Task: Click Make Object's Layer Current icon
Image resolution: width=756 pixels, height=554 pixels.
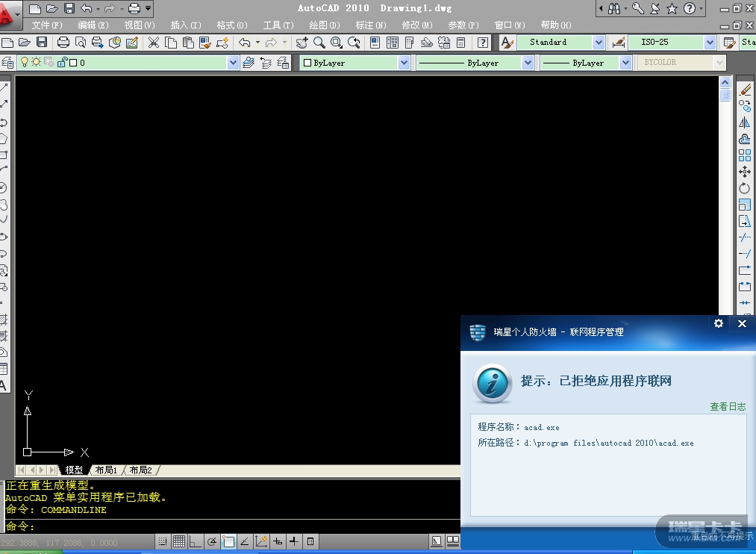Action: (249, 63)
